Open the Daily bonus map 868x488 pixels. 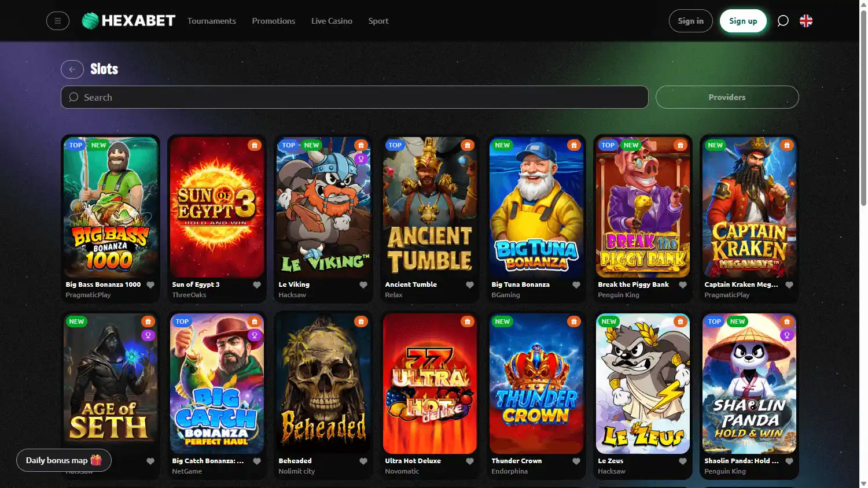(64, 460)
